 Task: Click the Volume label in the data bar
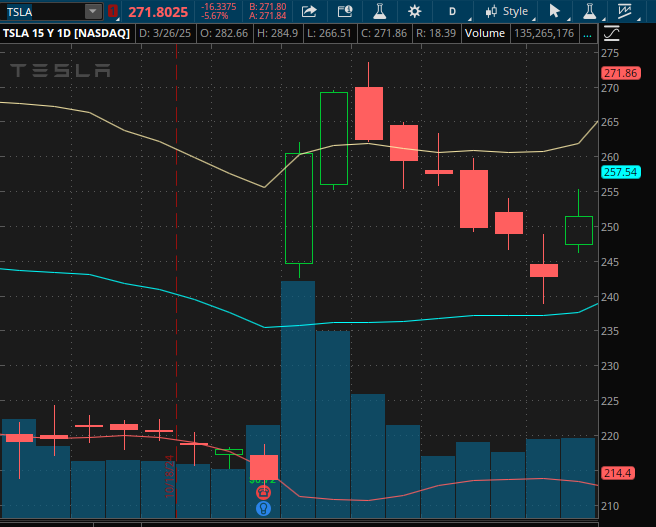tap(485, 33)
